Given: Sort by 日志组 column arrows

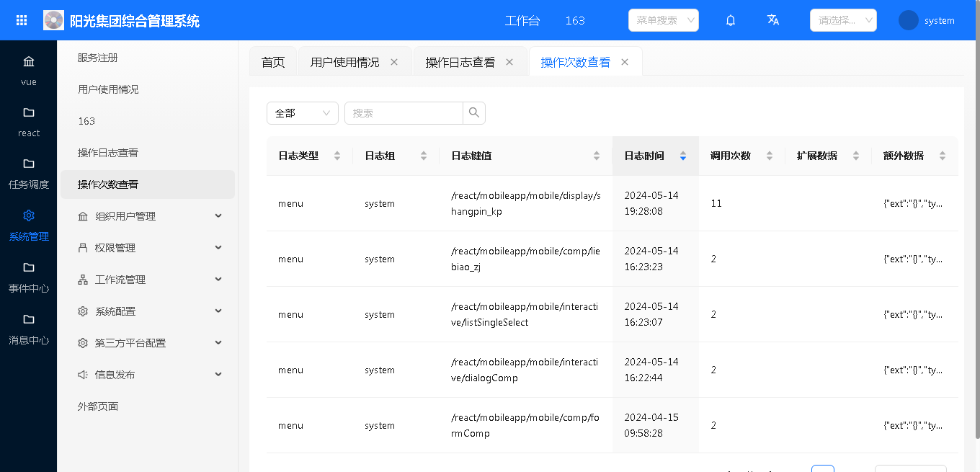Looking at the screenshot, I should tap(423, 156).
